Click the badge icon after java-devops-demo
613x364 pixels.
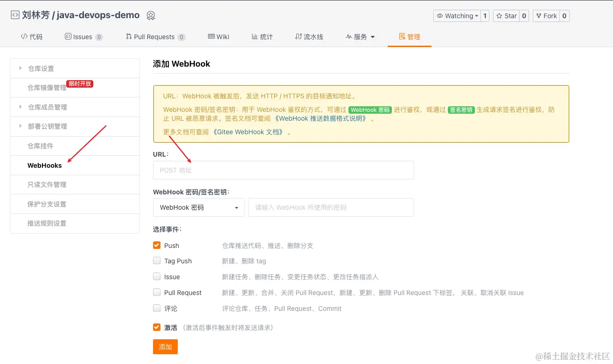click(x=151, y=15)
